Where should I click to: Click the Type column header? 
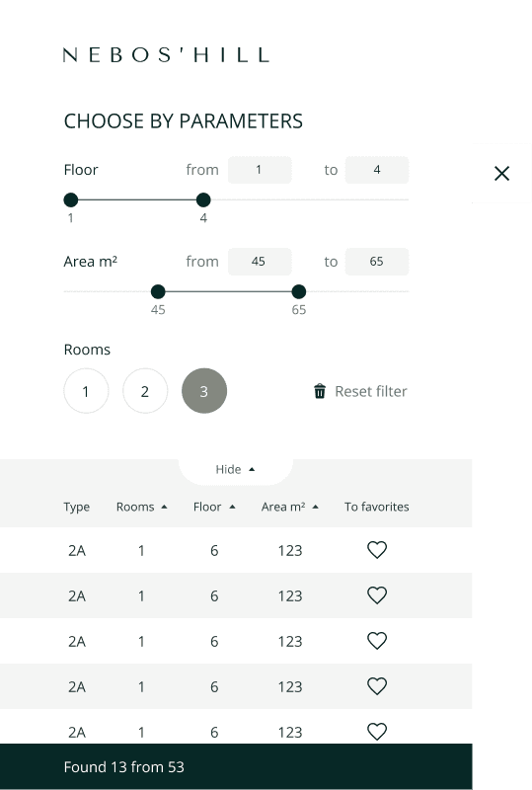77,507
